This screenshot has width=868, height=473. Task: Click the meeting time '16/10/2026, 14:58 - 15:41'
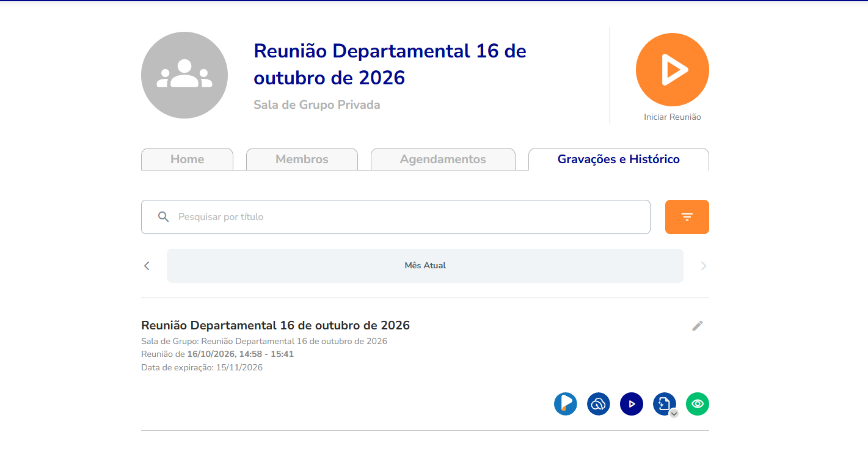[241, 354]
